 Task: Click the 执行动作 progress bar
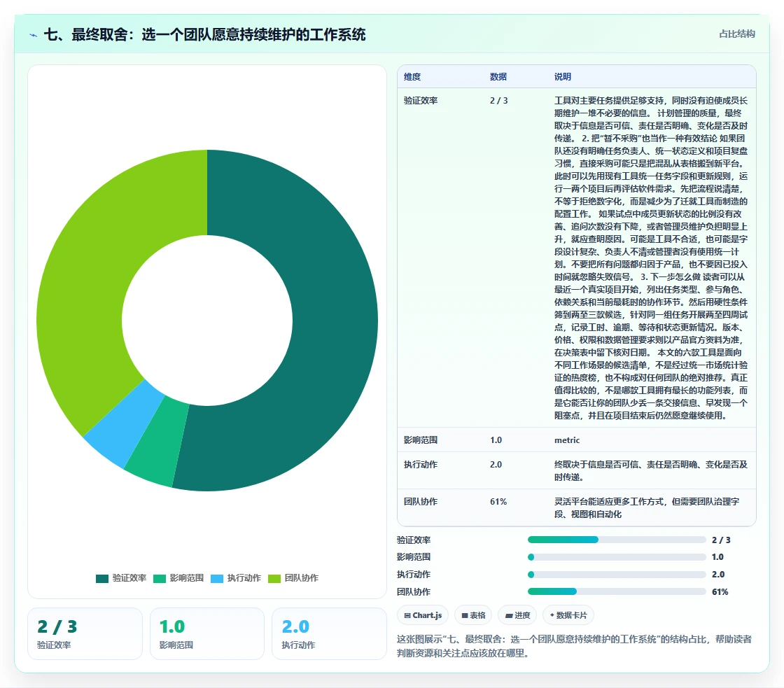pyautogui.click(x=617, y=575)
